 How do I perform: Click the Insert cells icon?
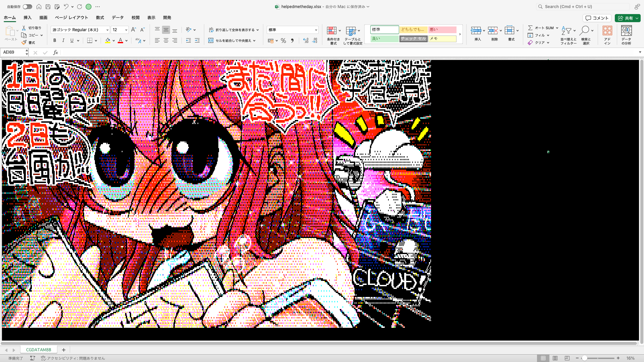476,31
